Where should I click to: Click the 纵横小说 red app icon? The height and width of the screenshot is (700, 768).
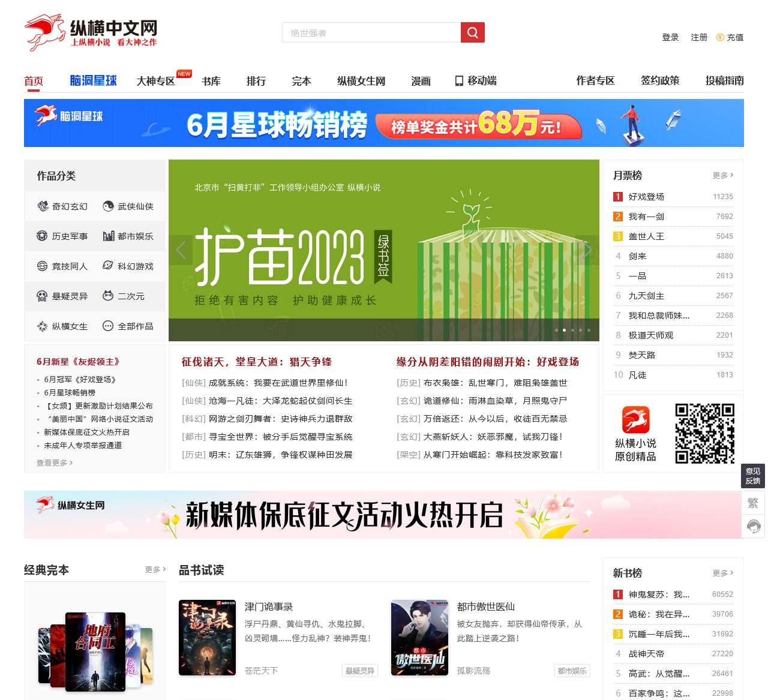coord(635,419)
